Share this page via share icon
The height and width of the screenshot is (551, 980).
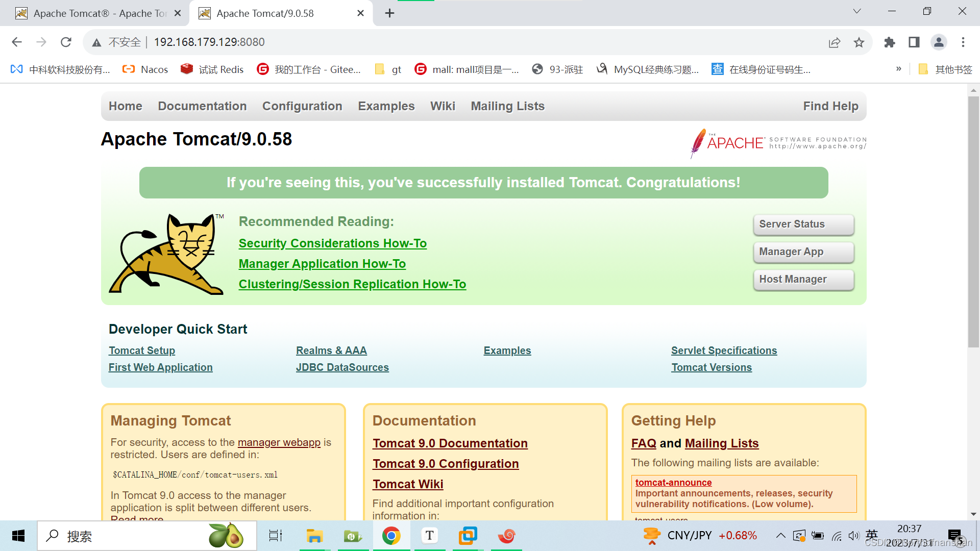(835, 42)
